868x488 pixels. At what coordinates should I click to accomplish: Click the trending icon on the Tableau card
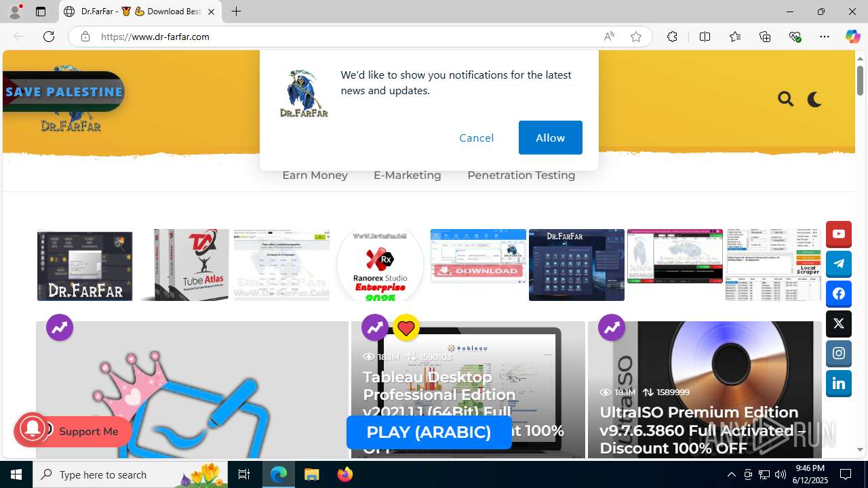(x=375, y=328)
